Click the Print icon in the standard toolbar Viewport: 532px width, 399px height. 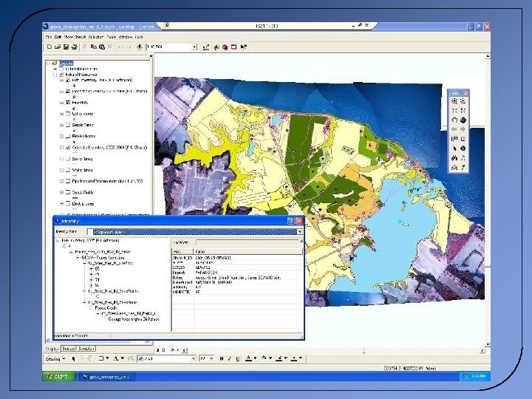pos(74,47)
